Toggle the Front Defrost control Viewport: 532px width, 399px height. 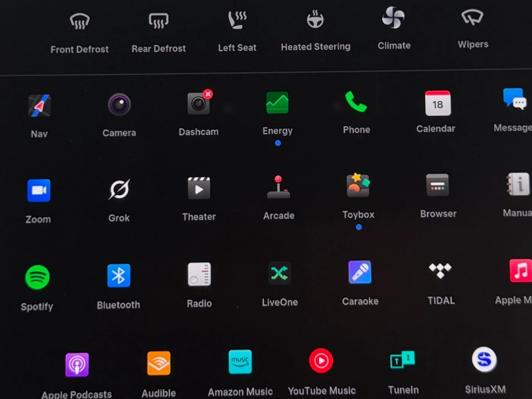80,22
